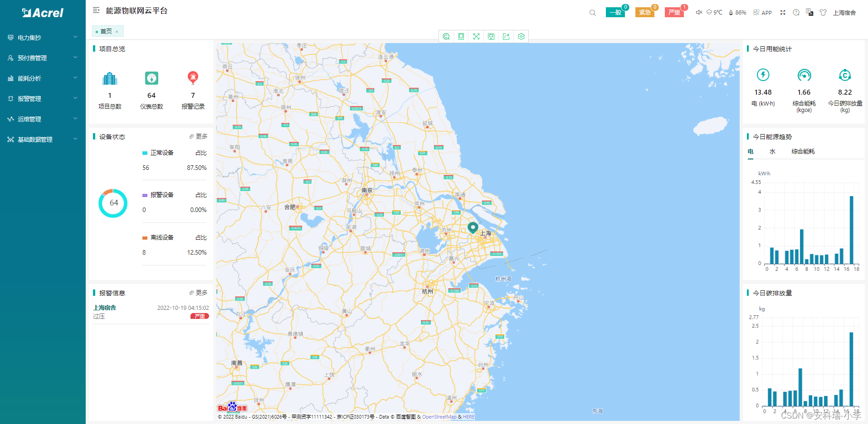This screenshot has height=424, width=868.
Task: Open the theme skin shirt icon
Action: click(x=823, y=12)
